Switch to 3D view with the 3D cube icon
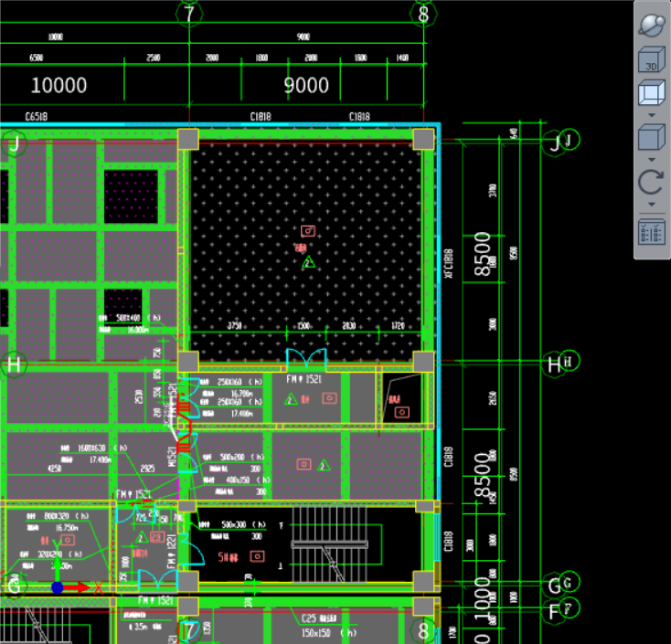Screen dimensions: 671x644 651,60
